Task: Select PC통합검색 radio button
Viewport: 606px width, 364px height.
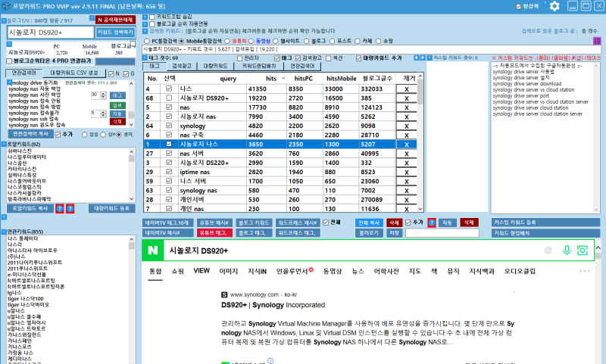Action: [146, 41]
